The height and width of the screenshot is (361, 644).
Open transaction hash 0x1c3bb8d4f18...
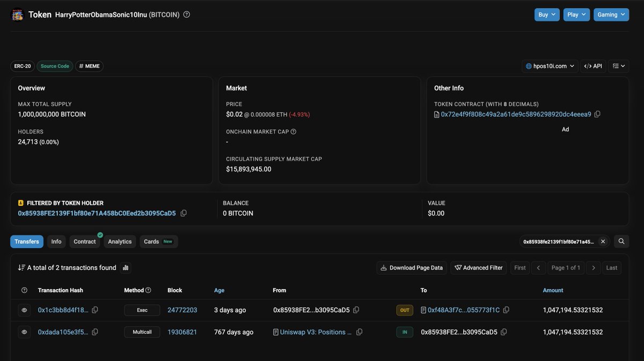click(63, 310)
